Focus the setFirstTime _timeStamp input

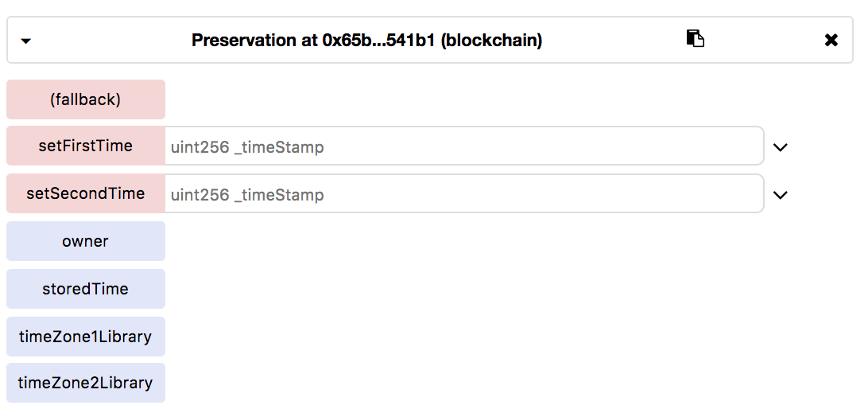click(x=463, y=146)
